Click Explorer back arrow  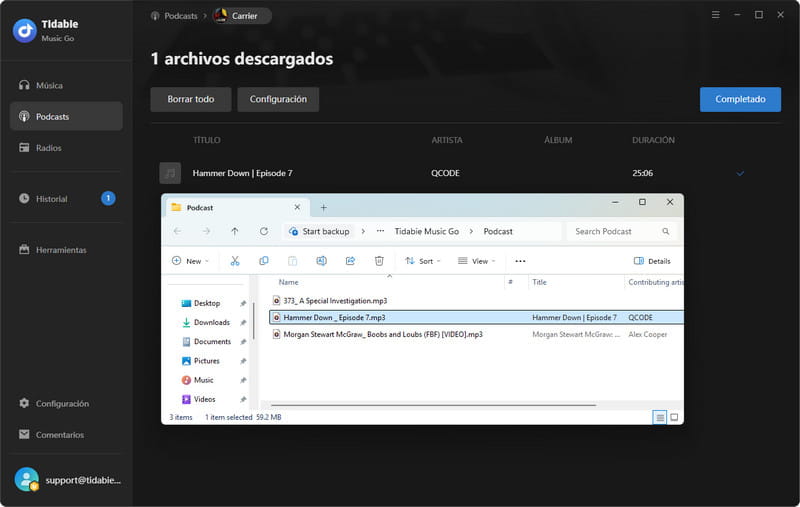coord(177,231)
